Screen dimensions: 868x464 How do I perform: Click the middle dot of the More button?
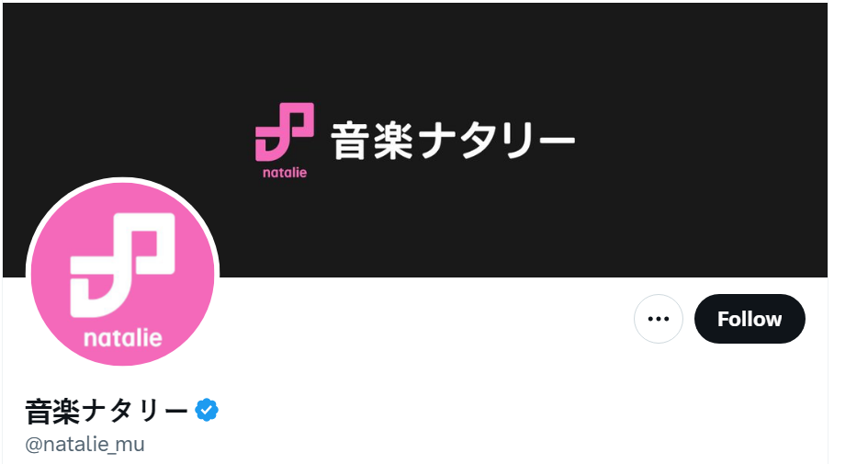[659, 319]
